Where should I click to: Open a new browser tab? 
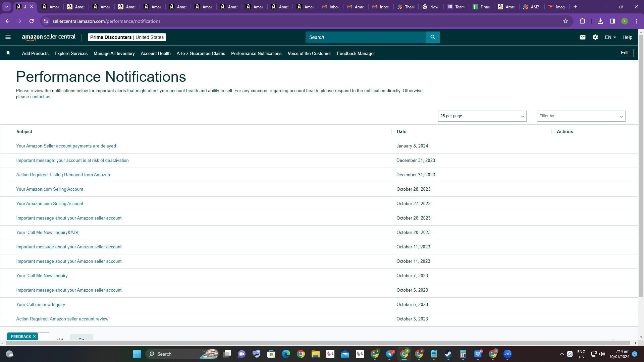click(x=575, y=7)
